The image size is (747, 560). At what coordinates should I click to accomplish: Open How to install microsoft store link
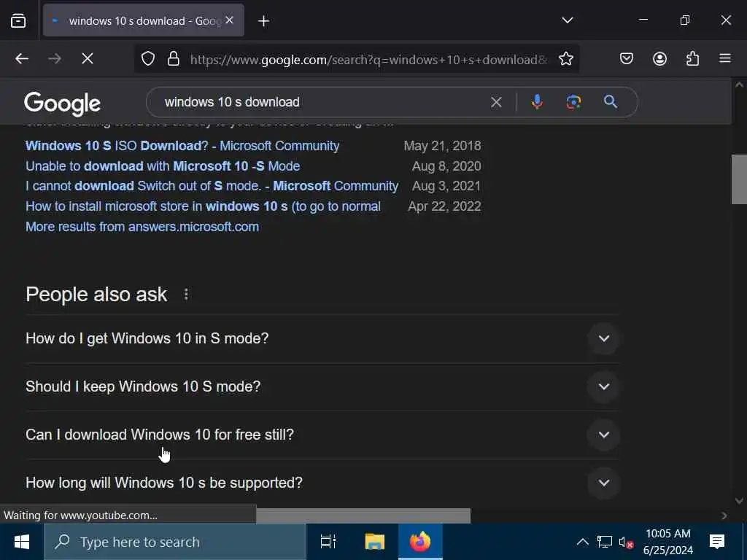click(204, 206)
